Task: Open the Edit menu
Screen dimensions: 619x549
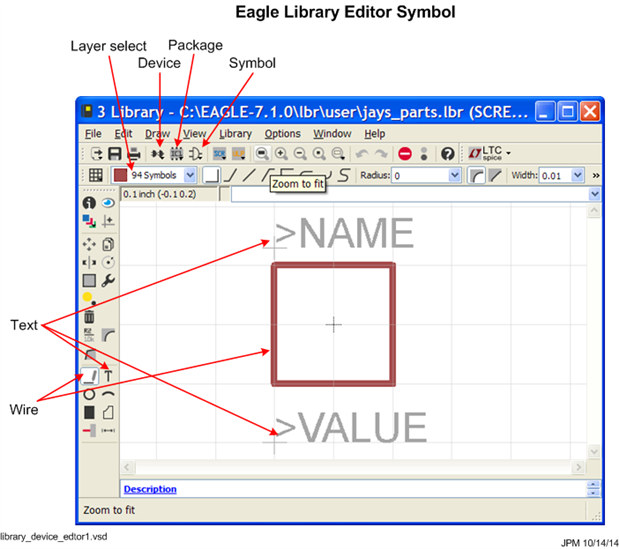Action: click(x=123, y=134)
